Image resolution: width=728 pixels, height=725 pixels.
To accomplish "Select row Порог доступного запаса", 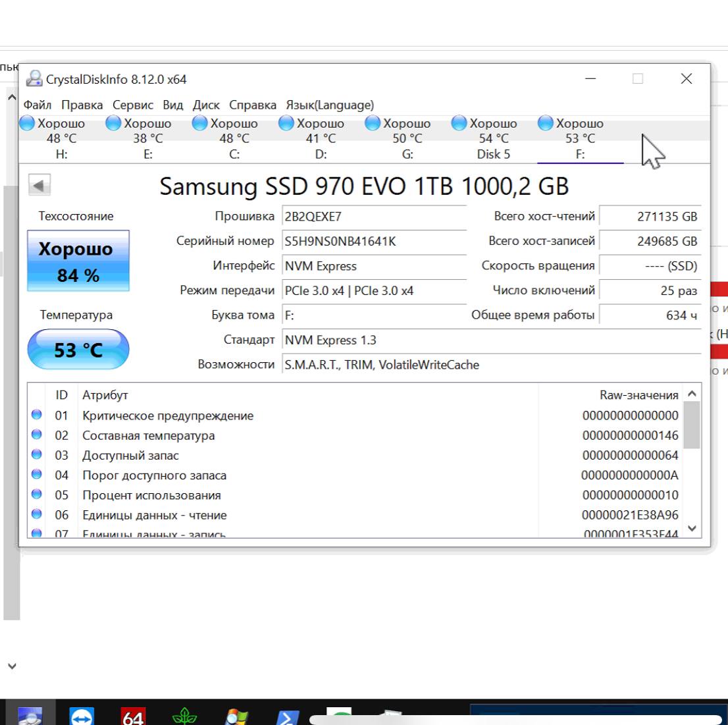I will pyautogui.click(x=355, y=475).
